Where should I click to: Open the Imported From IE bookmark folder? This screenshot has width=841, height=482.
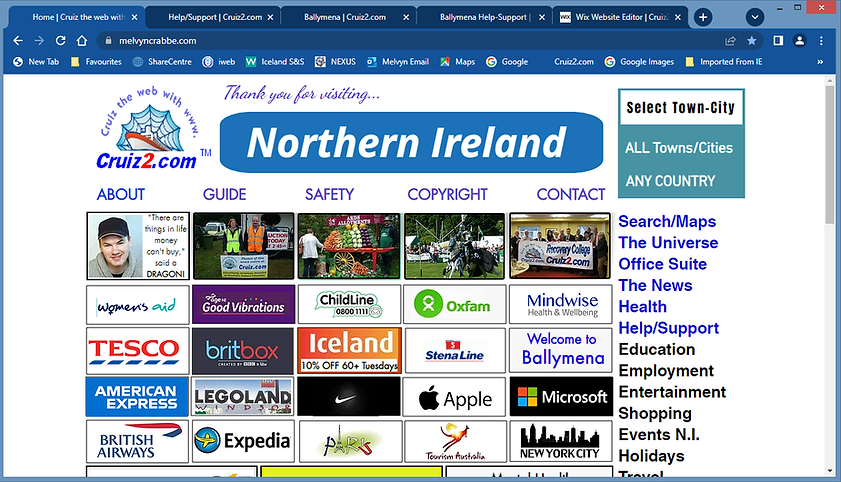[724, 62]
